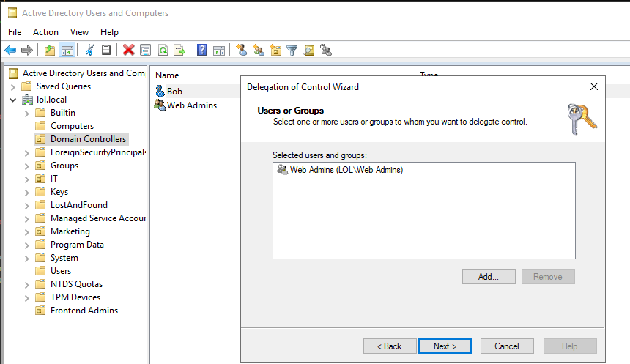This screenshot has width=630, height=364.
Task: Click the Bob user icon in list
Action: 160,92
